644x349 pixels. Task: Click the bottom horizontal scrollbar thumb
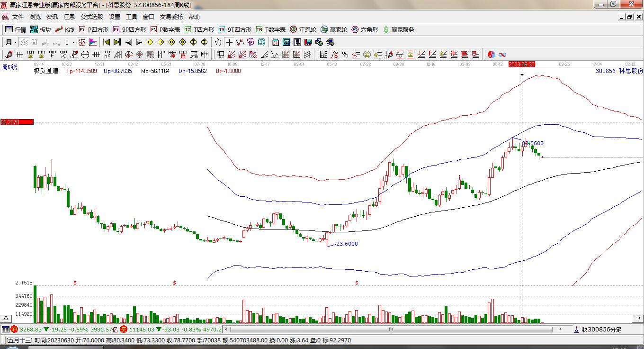pyautogui.click(x=391, y=329)
